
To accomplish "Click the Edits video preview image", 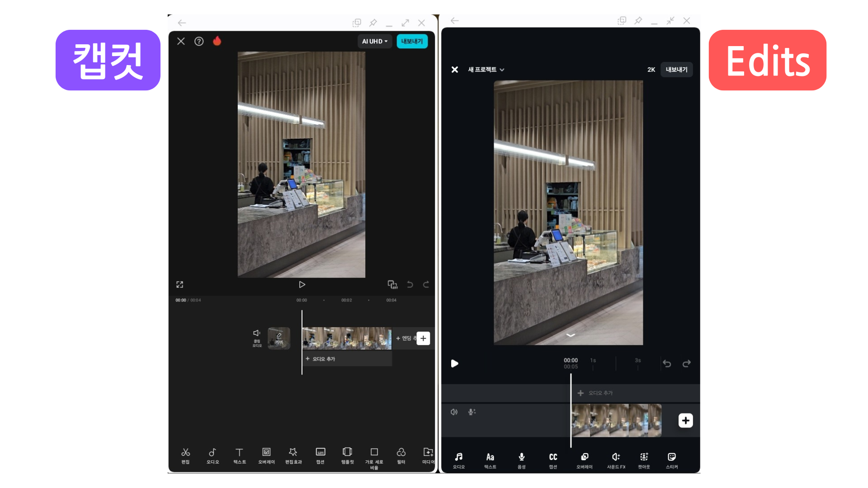I will [x=568, y=213].
